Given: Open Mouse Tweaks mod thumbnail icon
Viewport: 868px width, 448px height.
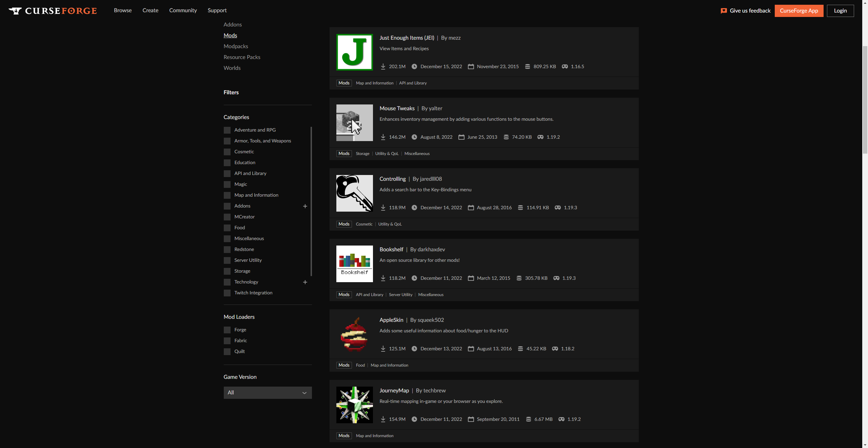Looking at the screenshot, I should coord(354,123).
